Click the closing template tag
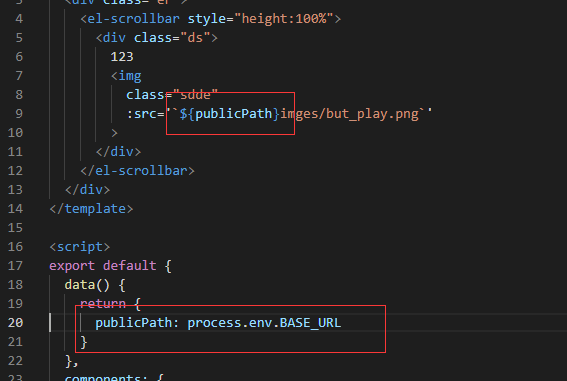567x381 pixels. coord(91,209)
